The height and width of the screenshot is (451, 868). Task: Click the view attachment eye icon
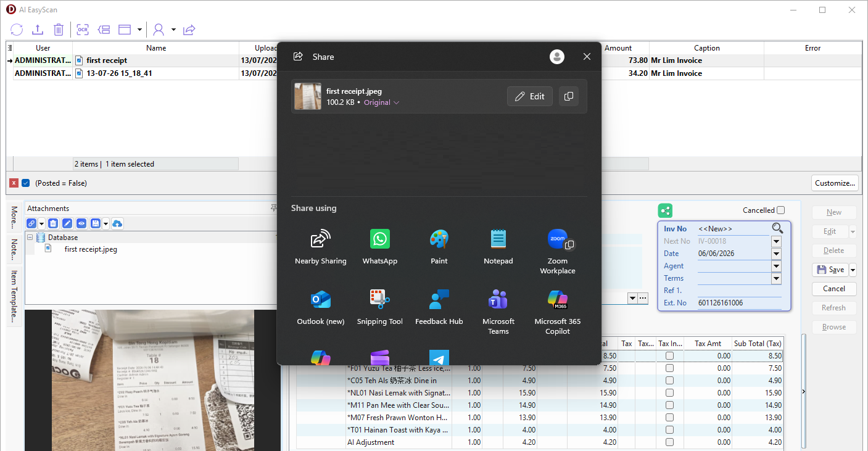click(81, 223)
